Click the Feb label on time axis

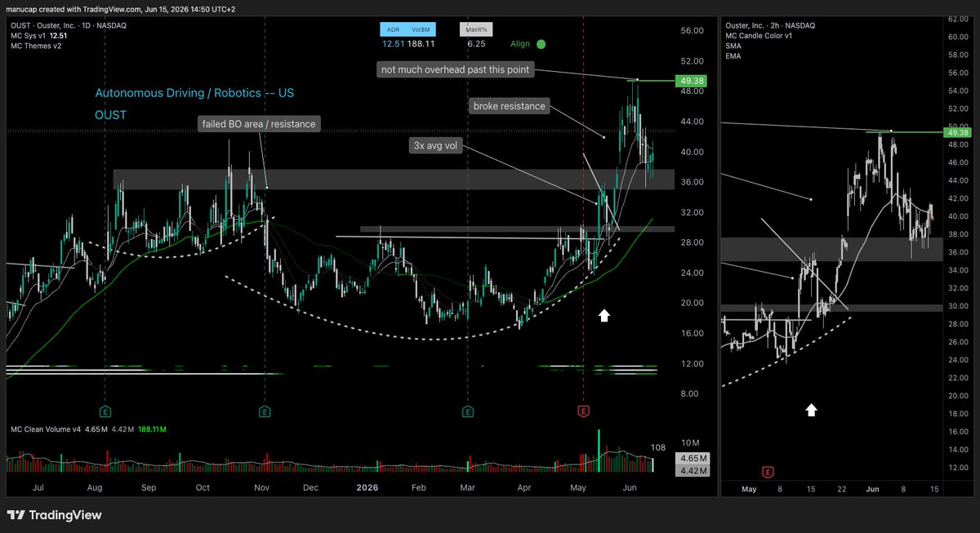pos(418,487)
